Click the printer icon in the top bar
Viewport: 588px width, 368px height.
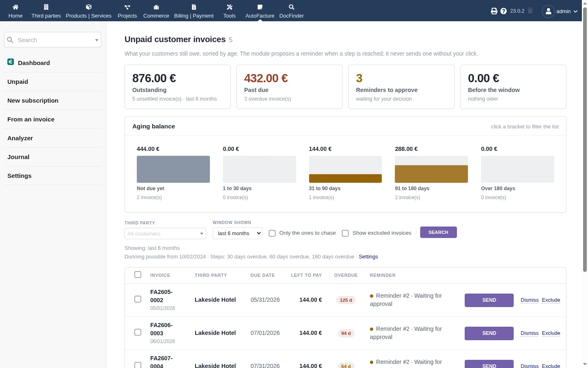(494, 11)
